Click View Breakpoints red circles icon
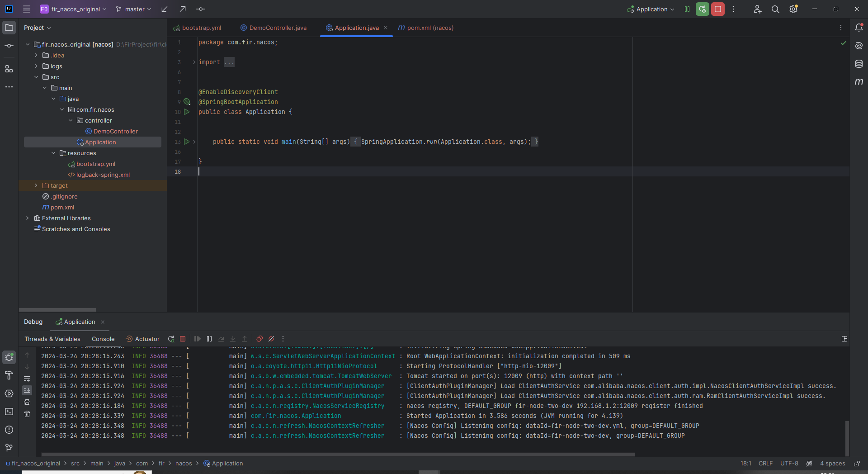Image resolution: width=868 pixels, height=474 pixels. click(x=259, y=339)
